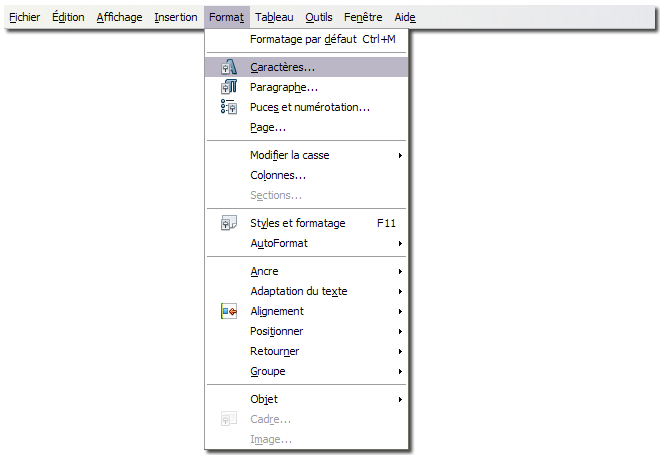Select Colonnes... menu entry
The width and height of the screenshot is (660, 455).
click(x=306, y=176)
